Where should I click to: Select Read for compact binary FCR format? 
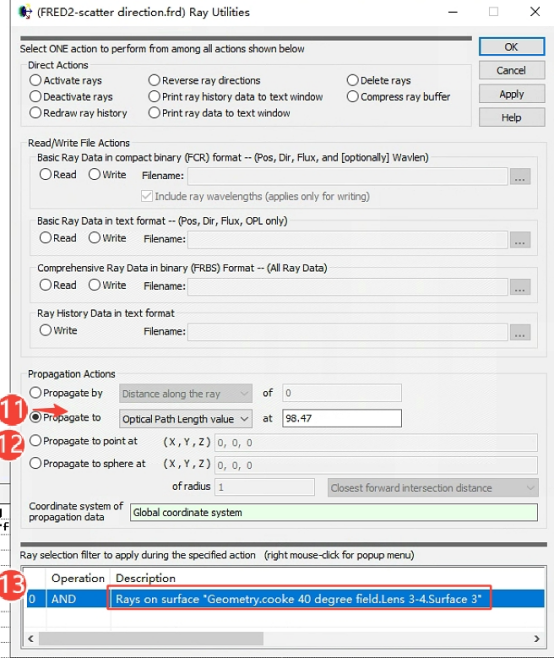58,174
